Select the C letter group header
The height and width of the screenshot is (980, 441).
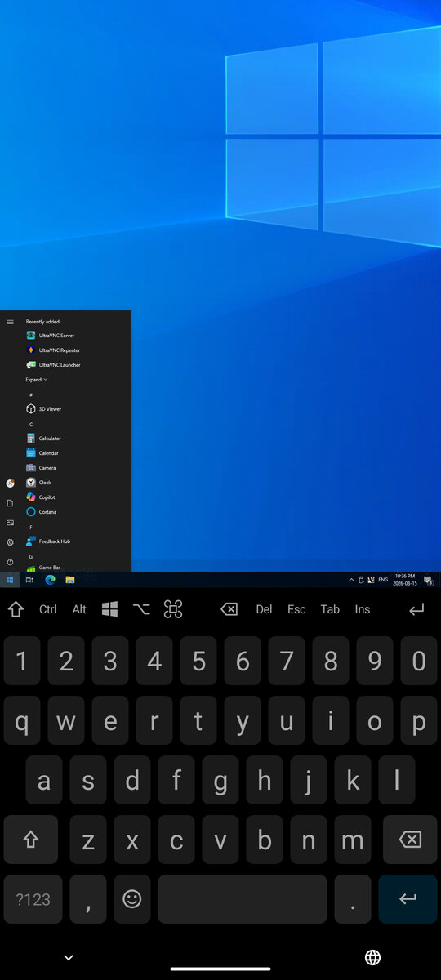click(x=31, y=424)
